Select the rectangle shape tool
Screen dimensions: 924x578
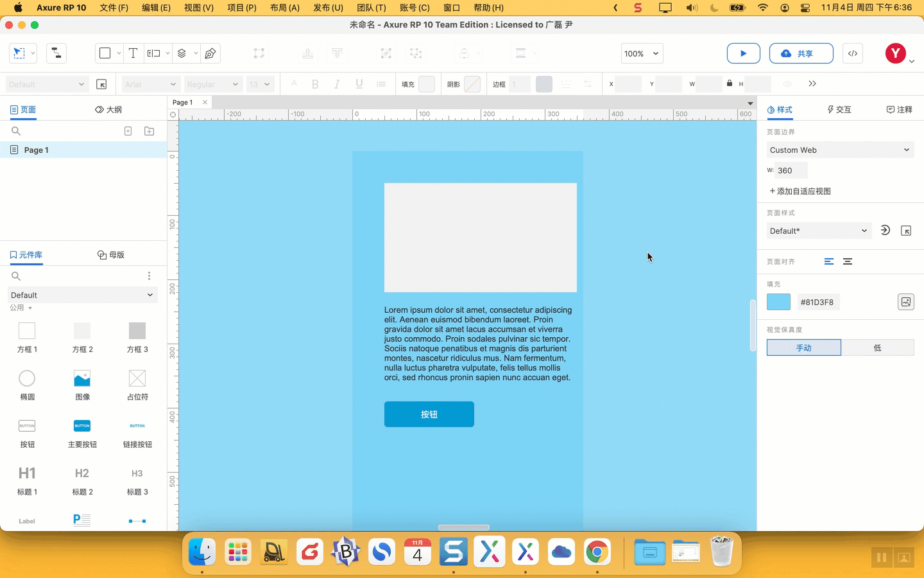click(x=105, y=53)
